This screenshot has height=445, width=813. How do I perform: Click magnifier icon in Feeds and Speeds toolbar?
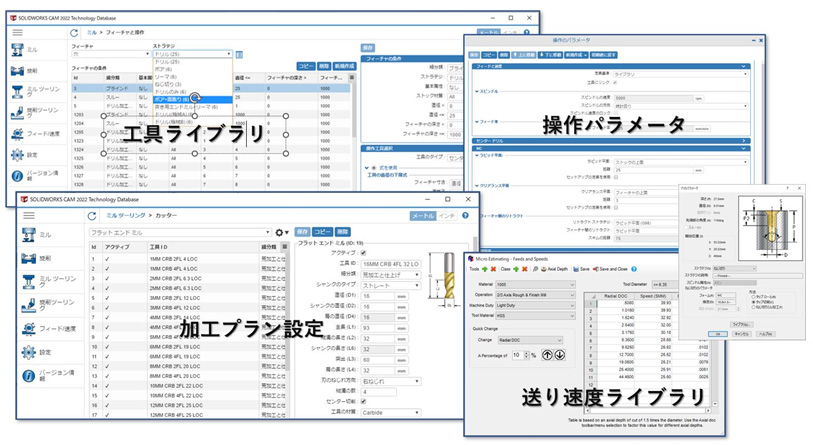pos(535,269)
